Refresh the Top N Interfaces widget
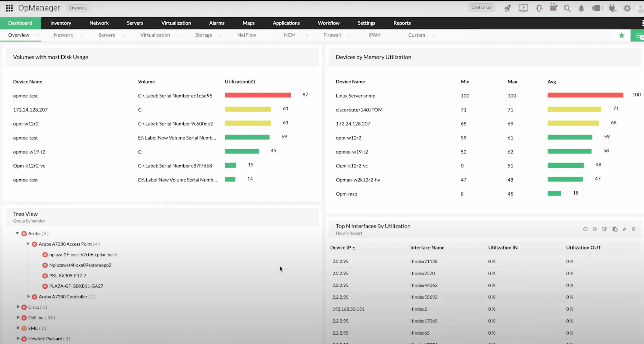Viewport: 644px width, 344px height. tap(585, 229)
